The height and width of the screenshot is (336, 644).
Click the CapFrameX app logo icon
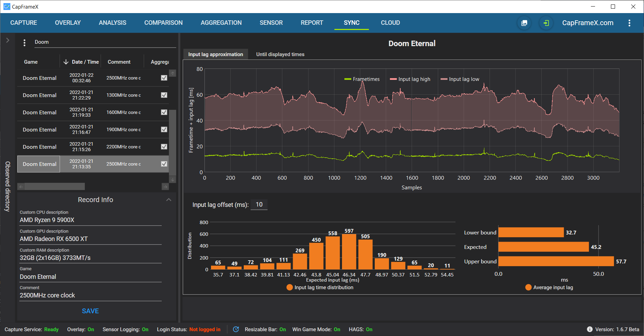[x=7, y=7]
